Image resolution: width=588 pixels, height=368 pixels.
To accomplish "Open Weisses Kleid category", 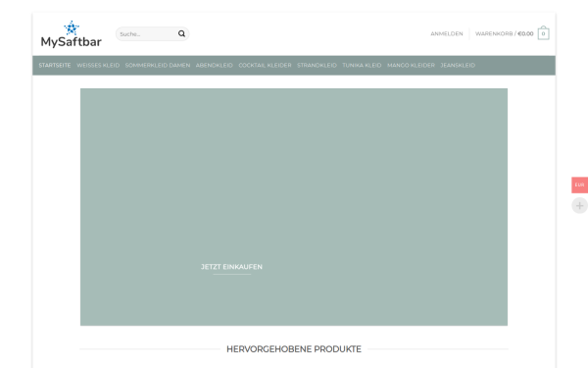I will 98,66.
